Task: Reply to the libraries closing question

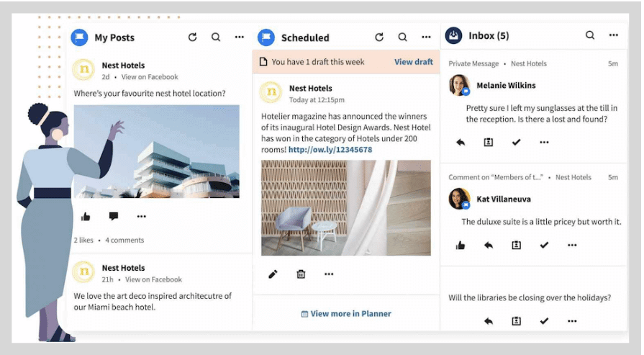Action: 489,321
